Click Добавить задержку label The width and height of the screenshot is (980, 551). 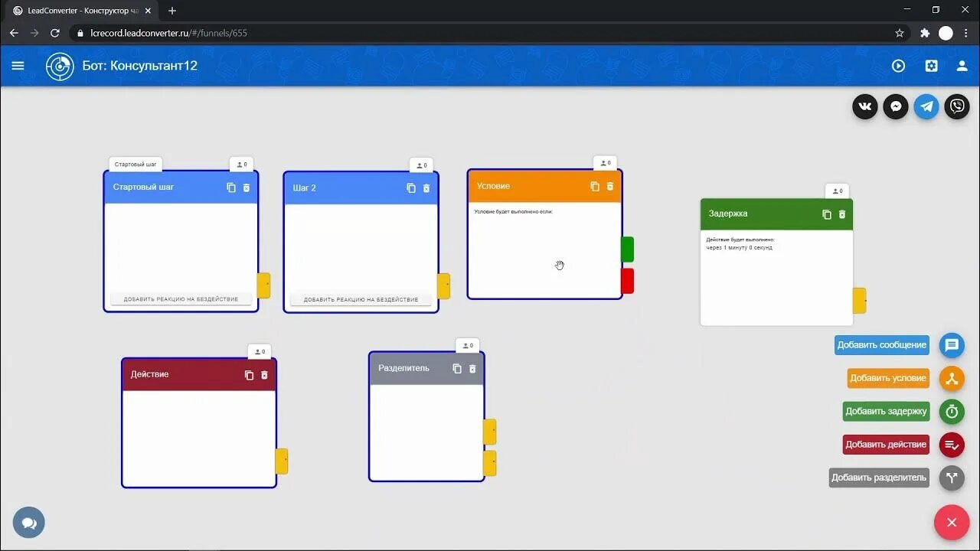pos(887,412)
